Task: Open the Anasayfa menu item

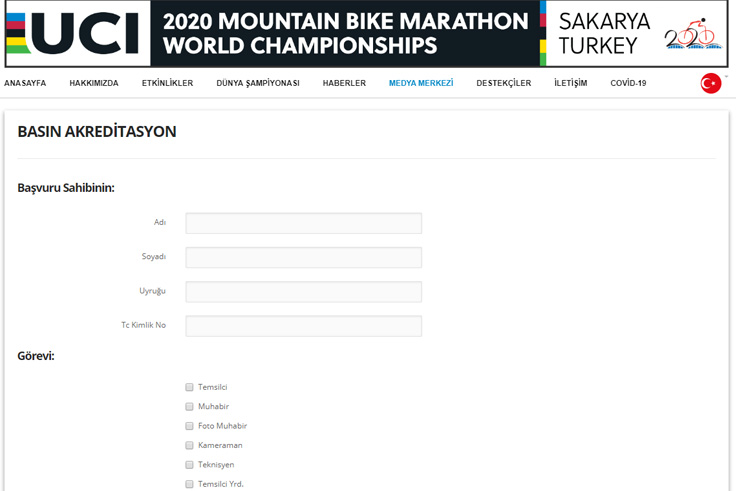Action: tap(25, 83)
